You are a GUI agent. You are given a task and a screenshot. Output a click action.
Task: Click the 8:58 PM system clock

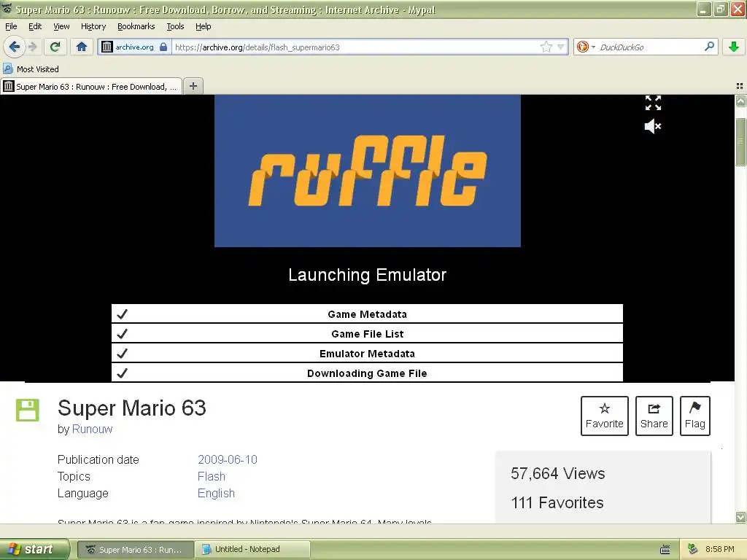coord(720,549)
